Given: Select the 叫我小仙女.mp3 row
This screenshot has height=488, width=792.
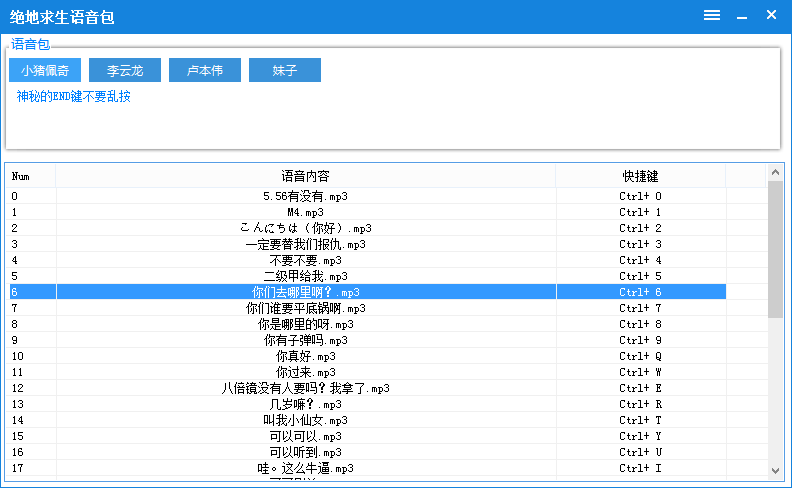Looking at the screenshot, I should coord(305,420).
